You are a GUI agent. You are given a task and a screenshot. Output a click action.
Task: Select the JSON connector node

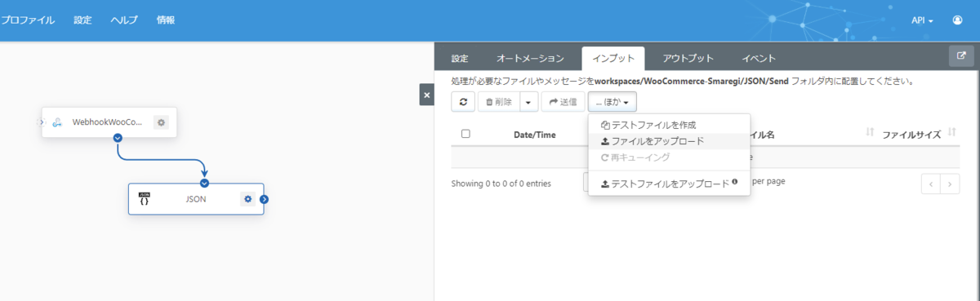click(196, 198)
